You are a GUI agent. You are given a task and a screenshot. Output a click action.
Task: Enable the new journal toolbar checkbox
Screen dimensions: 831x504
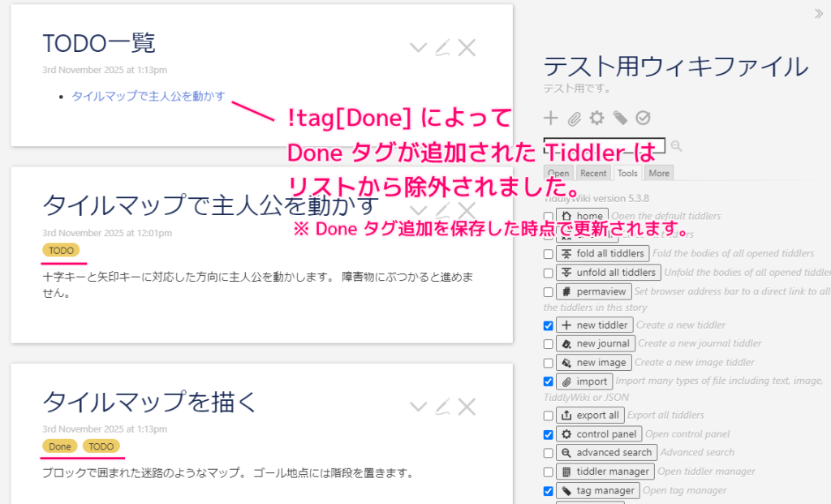549,343
